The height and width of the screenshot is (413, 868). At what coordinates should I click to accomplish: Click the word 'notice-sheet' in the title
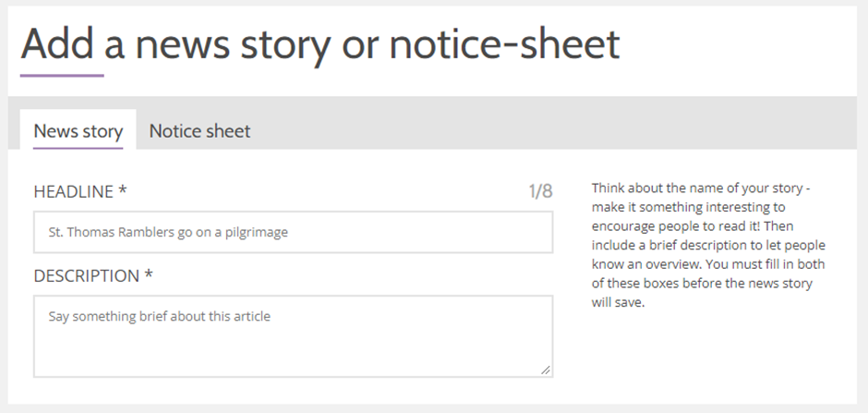504,44
